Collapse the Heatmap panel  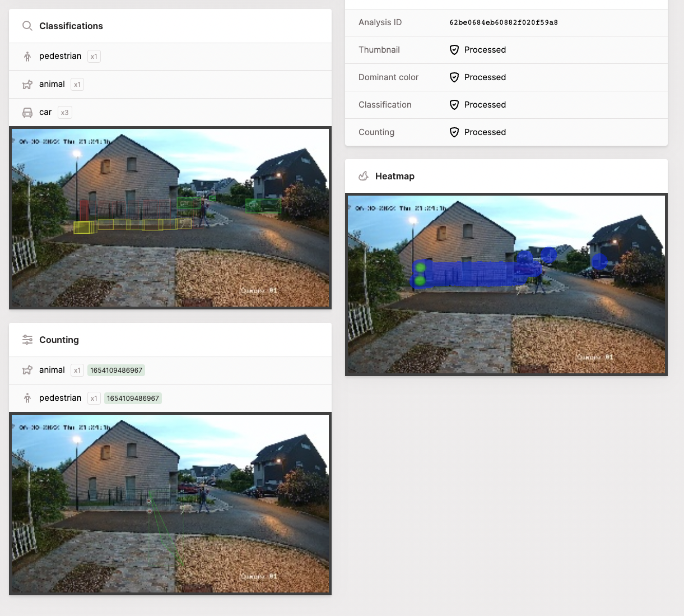coord(394,176)
